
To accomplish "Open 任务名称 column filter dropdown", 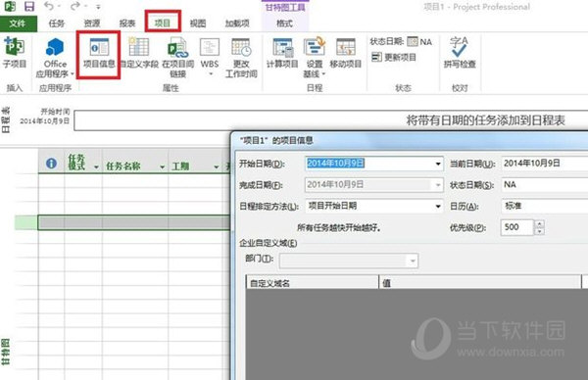I will tap(162, 167).
